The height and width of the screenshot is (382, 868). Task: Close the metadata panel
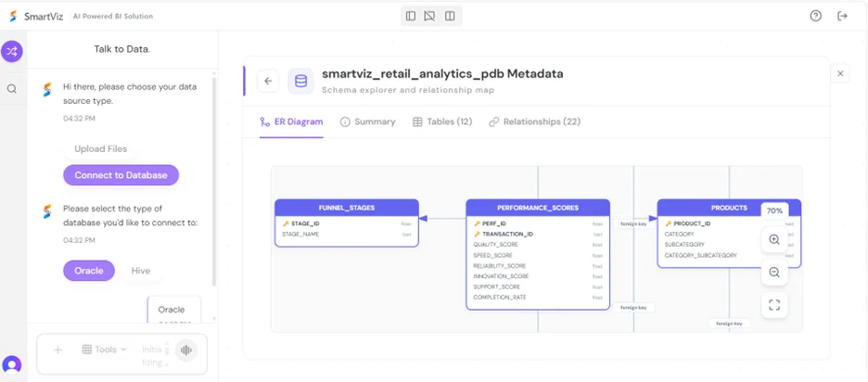[840, 73]
